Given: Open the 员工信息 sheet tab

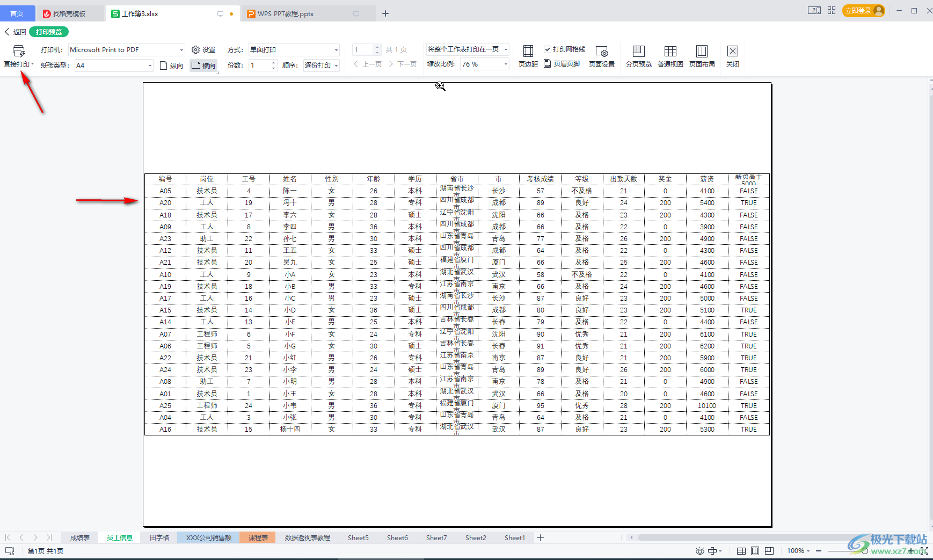Looking at the screenshot, I should (119, 537).
